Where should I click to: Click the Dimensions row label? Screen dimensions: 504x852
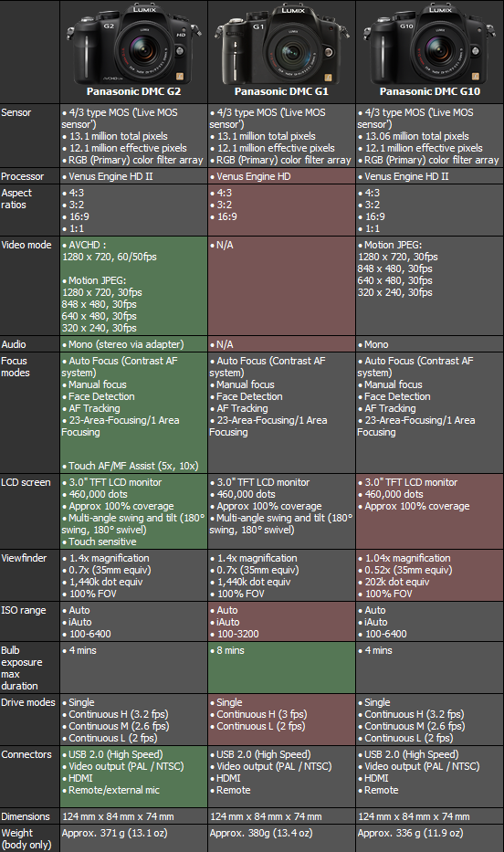[x=26, y=816]
